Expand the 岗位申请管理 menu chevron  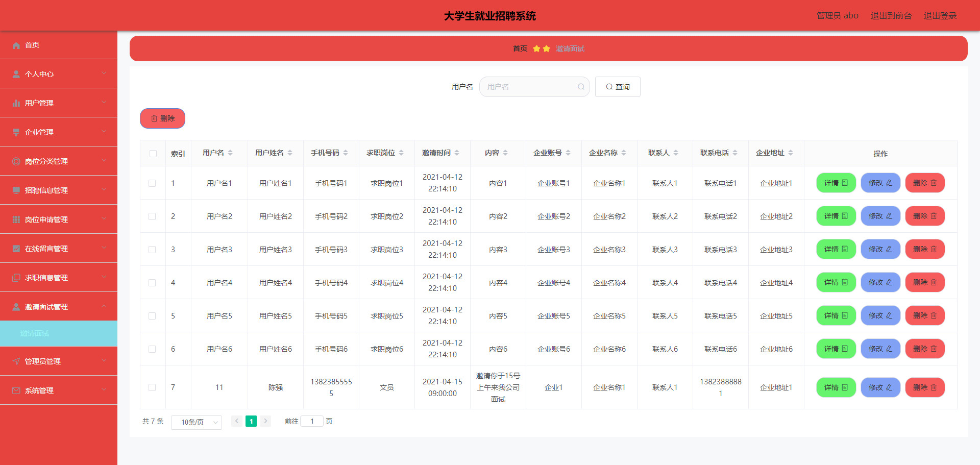[x=104, y=219]
